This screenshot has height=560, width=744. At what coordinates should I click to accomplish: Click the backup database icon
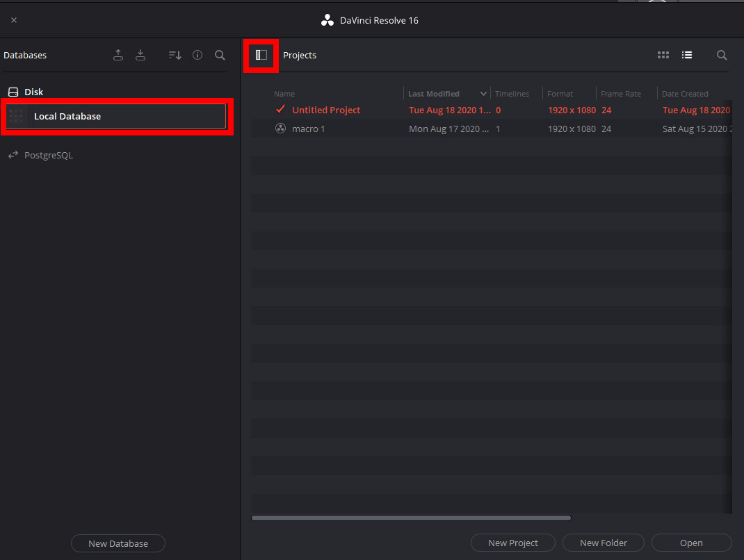[118, 55]
